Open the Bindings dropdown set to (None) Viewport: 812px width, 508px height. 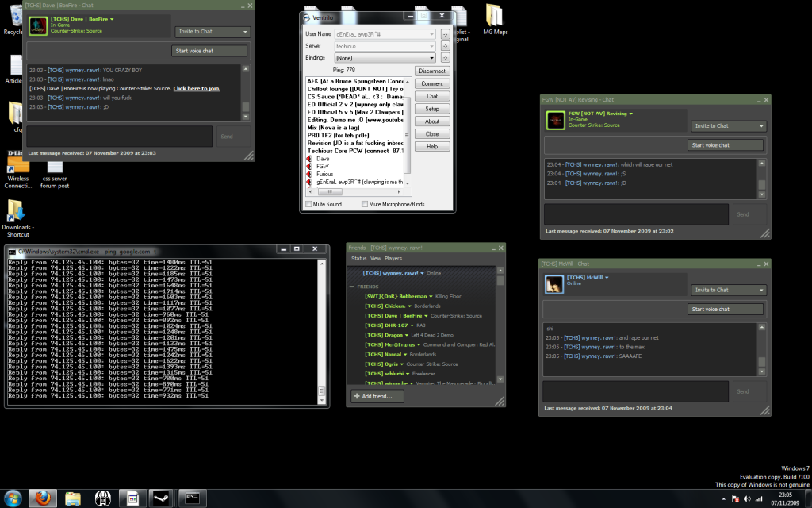point(431,58)
